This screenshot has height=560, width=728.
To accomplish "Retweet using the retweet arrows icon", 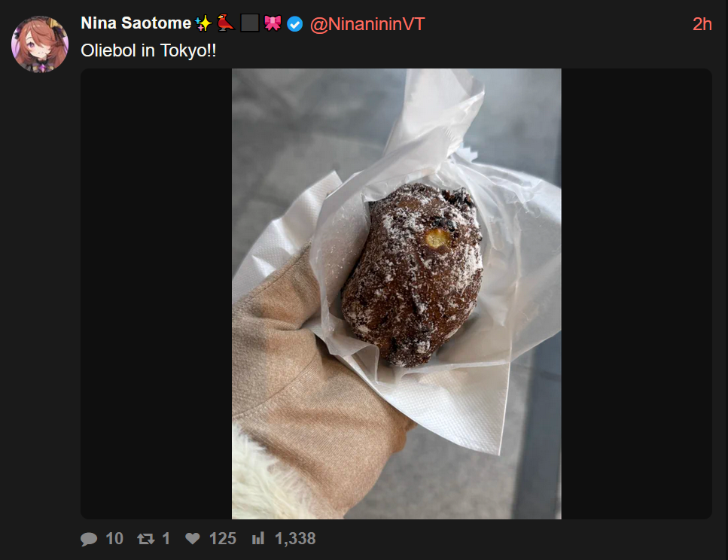I will [146, 539].
